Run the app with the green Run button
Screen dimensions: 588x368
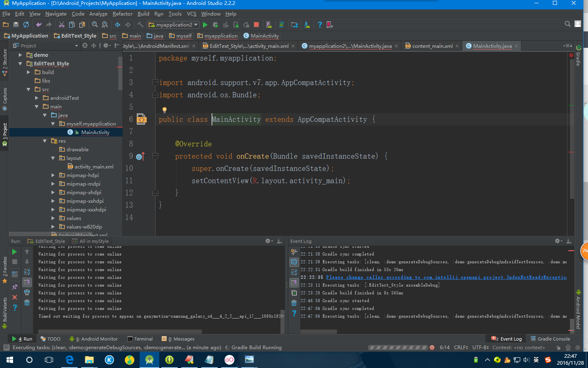tap(205, 25)
